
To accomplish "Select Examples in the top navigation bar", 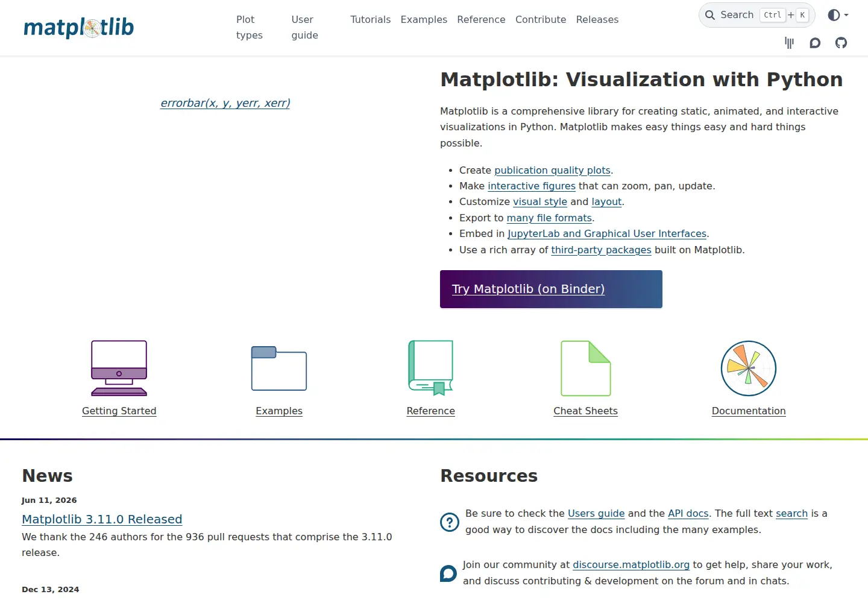I will coord(424,19).
